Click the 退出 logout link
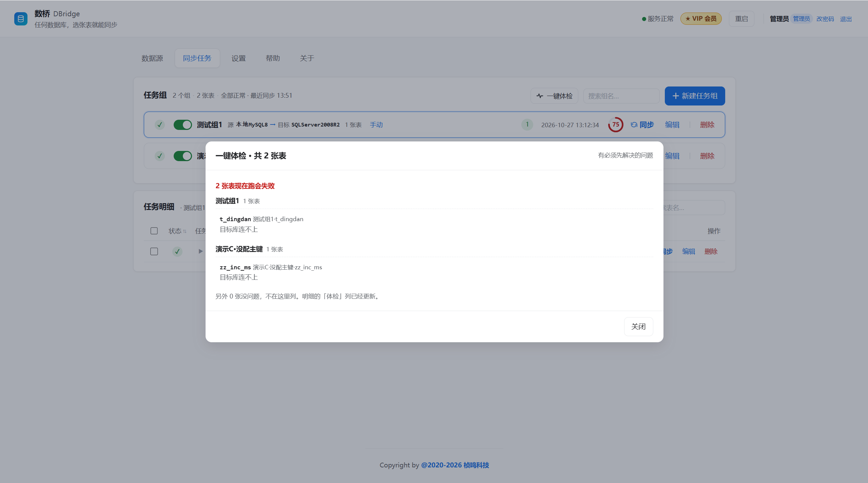The width and height of the screenshot is (868, 483). point(846,19)
